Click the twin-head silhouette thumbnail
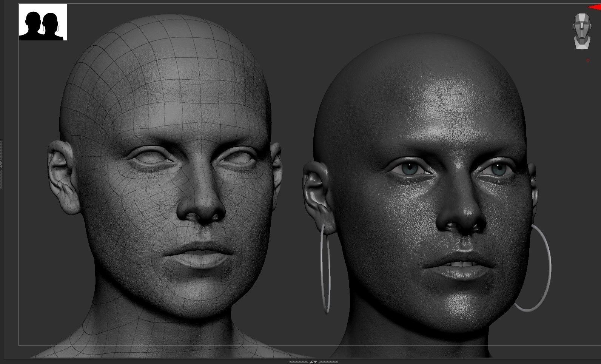601x364 pixels. (43, 22)
